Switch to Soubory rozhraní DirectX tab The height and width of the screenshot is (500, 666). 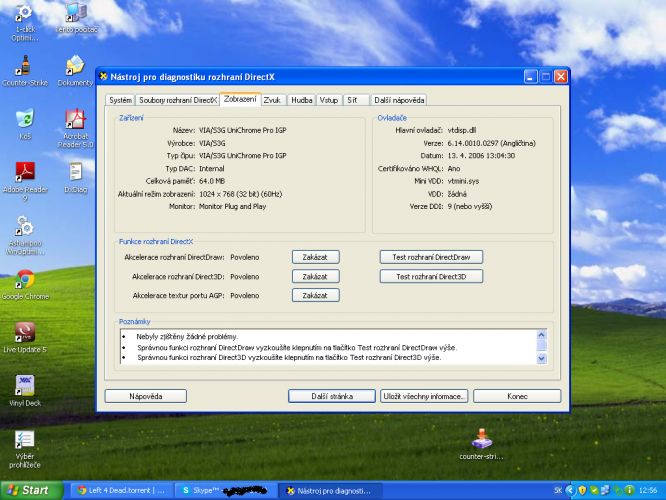pos(178,100)
